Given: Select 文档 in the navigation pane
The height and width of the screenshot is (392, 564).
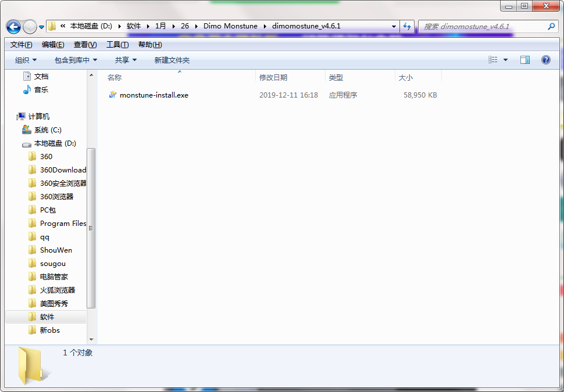Looking at the screenshot, I should [41, 76].
